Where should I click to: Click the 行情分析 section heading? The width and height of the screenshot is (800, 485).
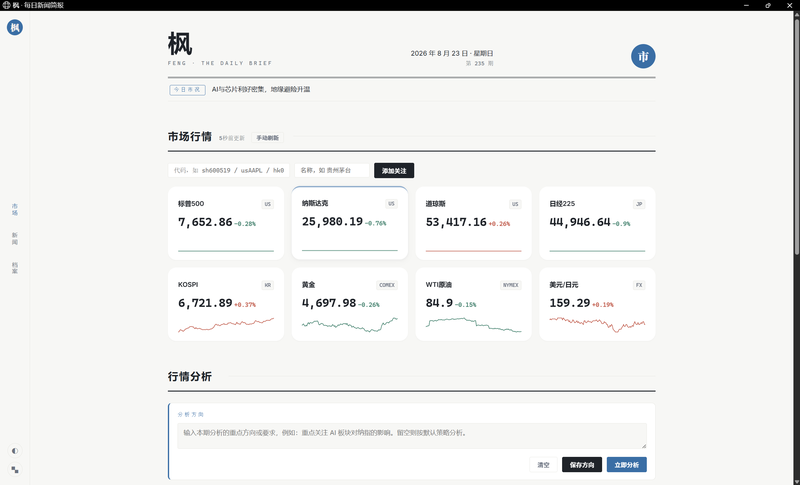190,376
